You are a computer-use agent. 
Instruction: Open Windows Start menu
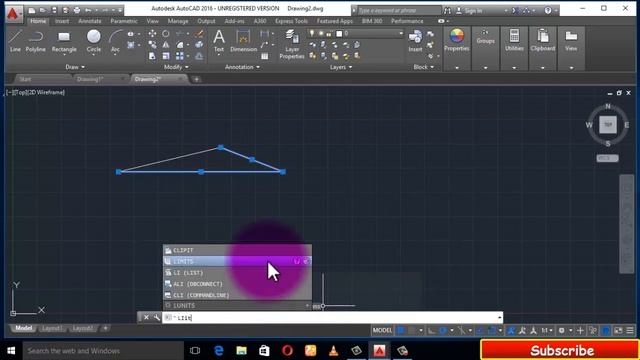click(11, 351)
